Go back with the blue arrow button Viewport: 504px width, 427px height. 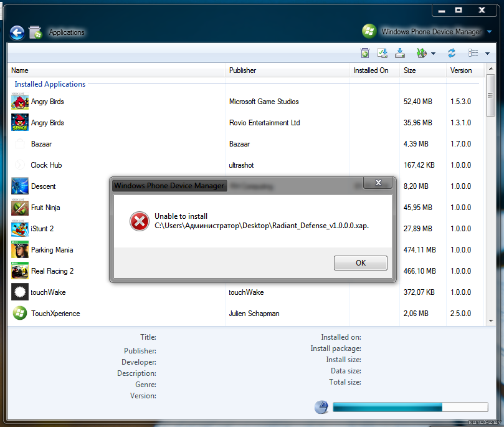coord(17,32)
